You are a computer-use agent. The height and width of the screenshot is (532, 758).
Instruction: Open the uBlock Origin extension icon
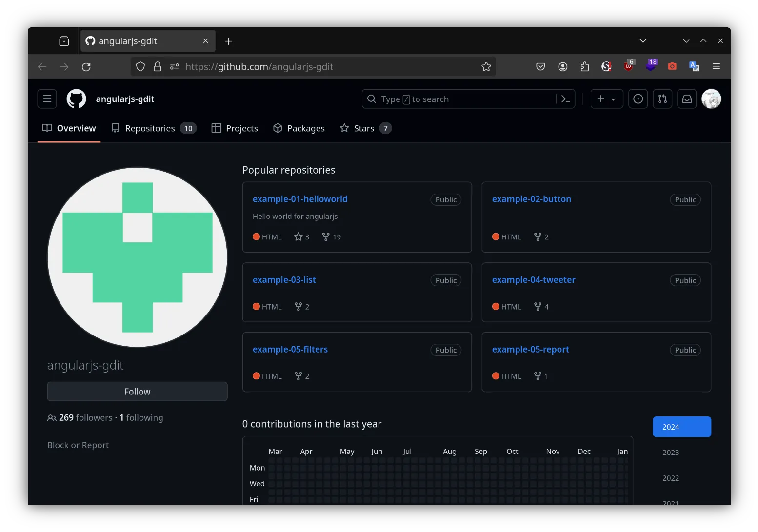[x=629, y=66]
